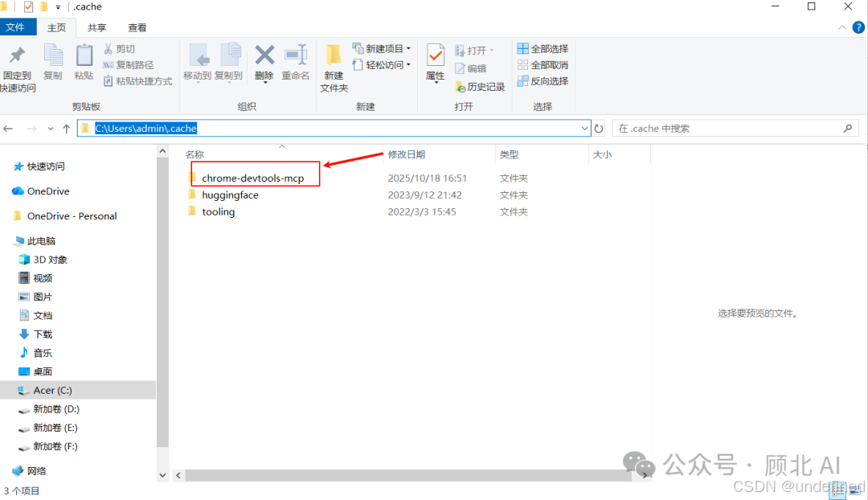Open the Easy access (轻松访问) dropdown
The height and width of the screenshot is (500, 868).
point(382,65)
